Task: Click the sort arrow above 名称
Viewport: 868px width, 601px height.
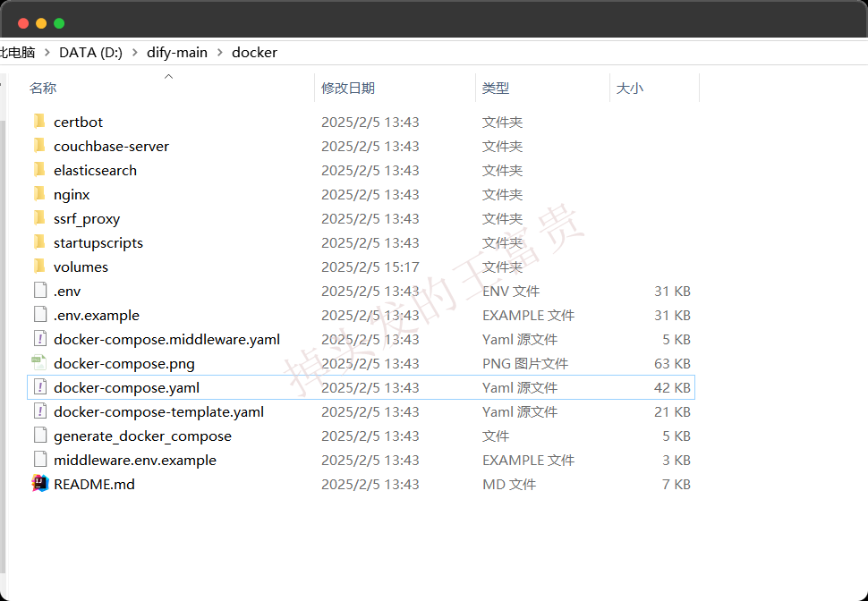Action: (169, 76)
